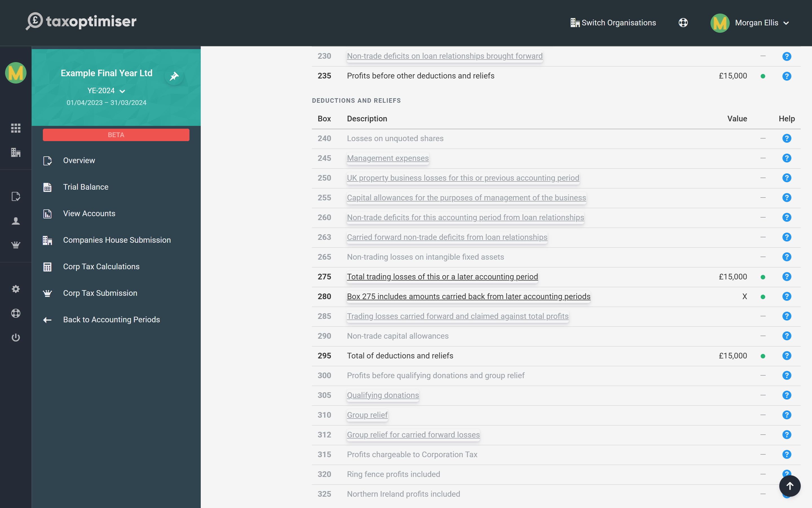Click the person icon in left rail
The image size is (812, 508).
(x=16, y=221)
